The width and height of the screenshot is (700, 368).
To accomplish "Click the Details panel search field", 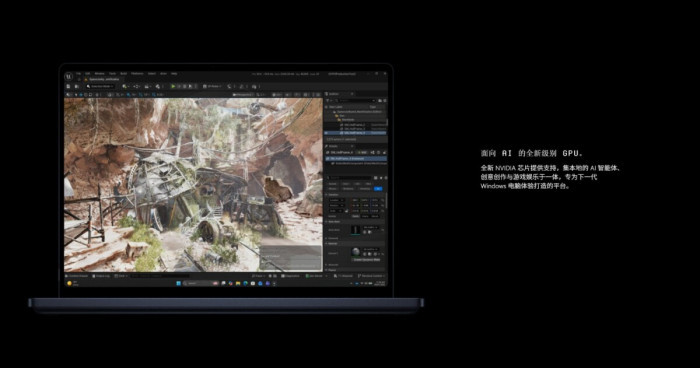I will 349,178.
